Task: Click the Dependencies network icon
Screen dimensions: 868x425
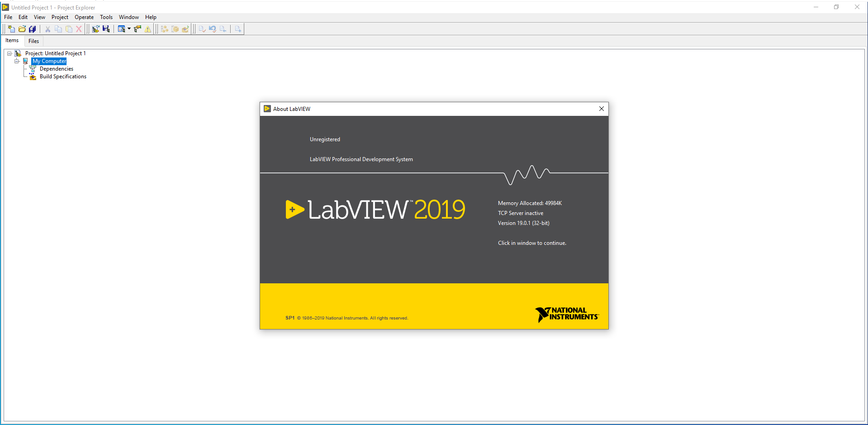Action: [x=33, y=69]
